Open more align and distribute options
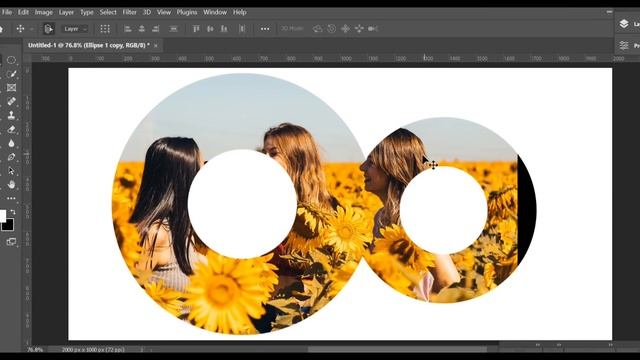640x360 pixels. [x=265, y=29]
